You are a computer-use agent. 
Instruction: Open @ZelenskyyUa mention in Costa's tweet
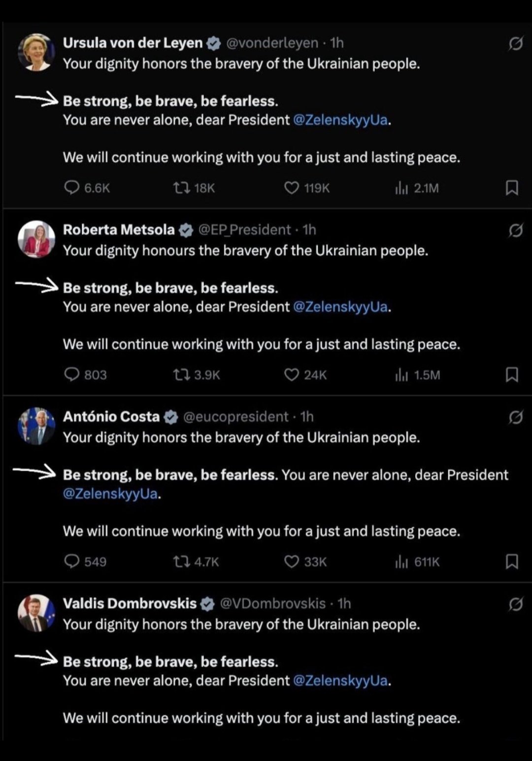tap(110, 494)
